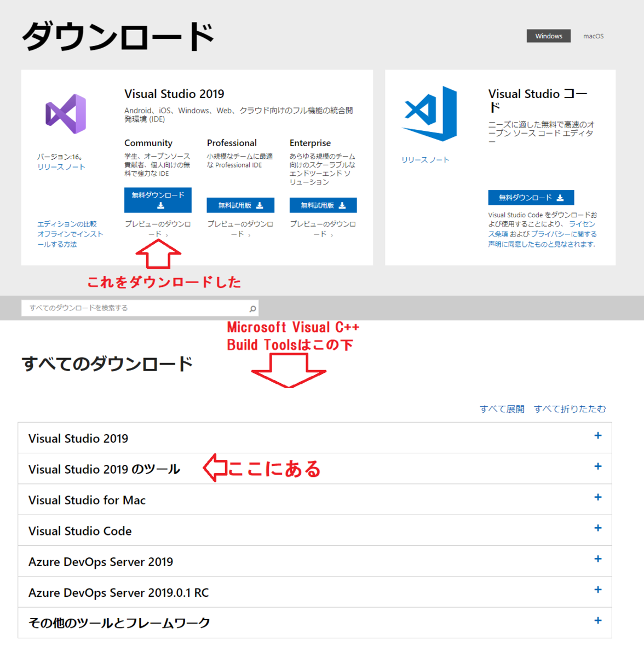Download Community edition with 無料ダウンロード

tap(158, 200)
